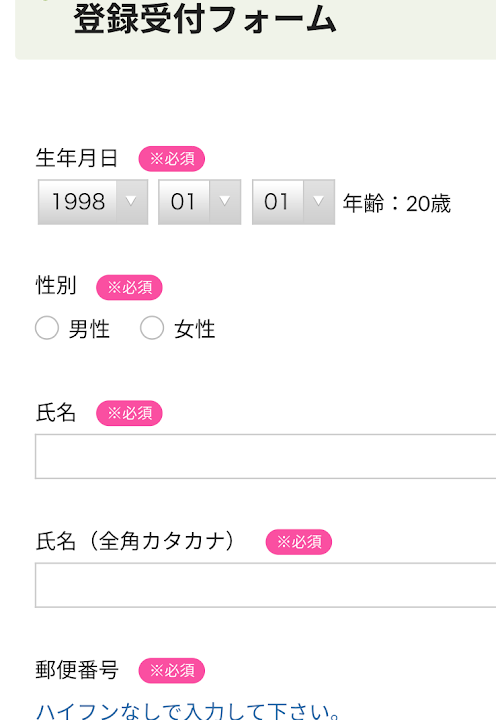Expand the birth day dropdown
This screenshot has height=720, width=496.
293,202
